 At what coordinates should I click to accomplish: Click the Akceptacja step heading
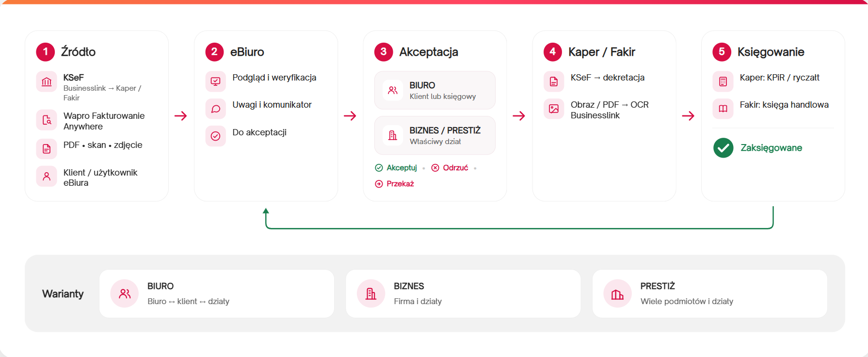[x=429, y=52]
